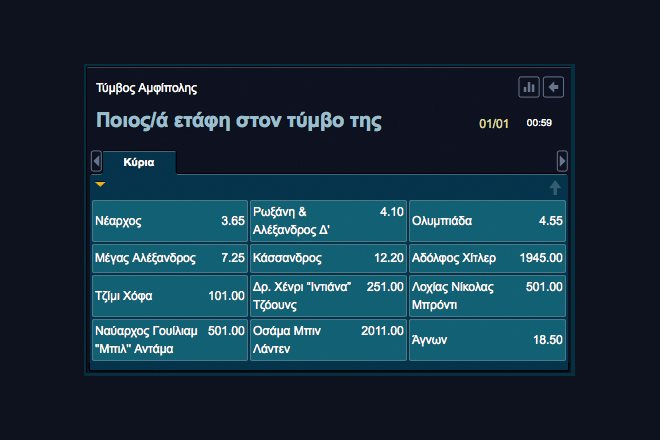Click the back arrow icon
660x440 pixels.
(x=553, y=87)
